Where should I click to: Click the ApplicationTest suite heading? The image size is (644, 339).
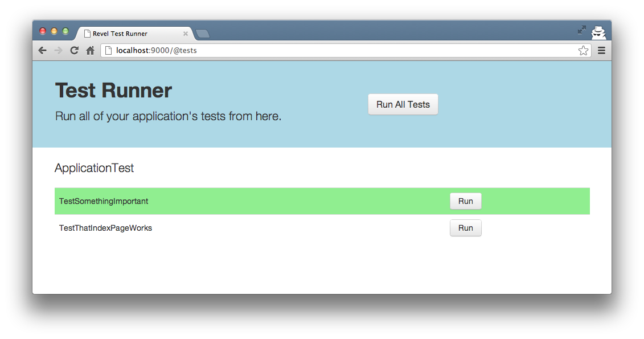pos(94,168)
